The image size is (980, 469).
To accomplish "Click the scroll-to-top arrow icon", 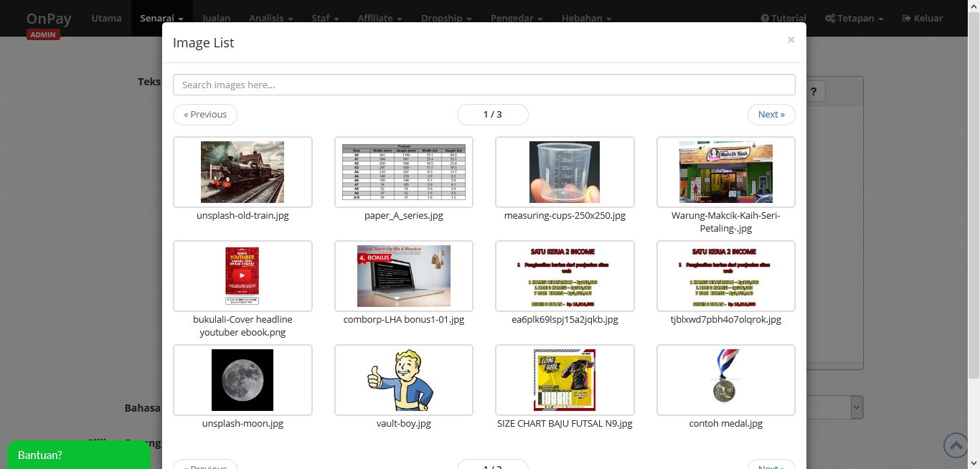I will [956, 445].
